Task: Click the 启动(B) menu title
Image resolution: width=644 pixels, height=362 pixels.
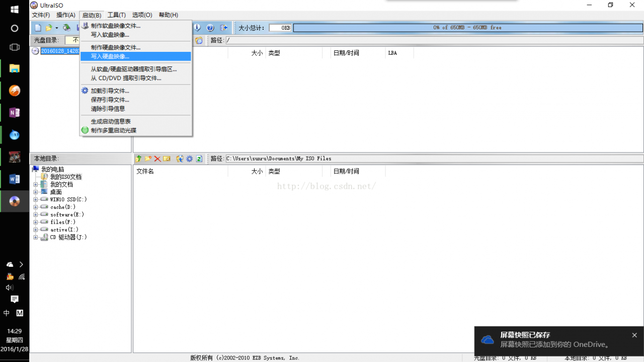Action: 92,15
